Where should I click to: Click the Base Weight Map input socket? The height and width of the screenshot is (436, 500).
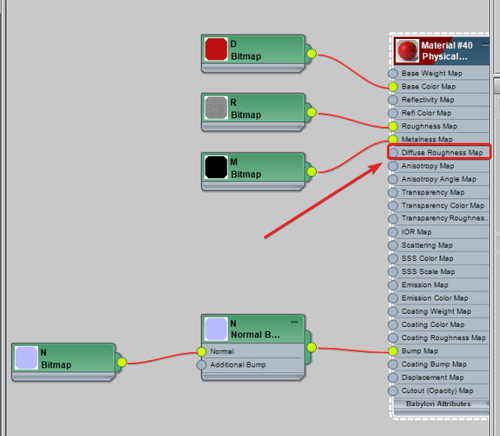point(393,73)
